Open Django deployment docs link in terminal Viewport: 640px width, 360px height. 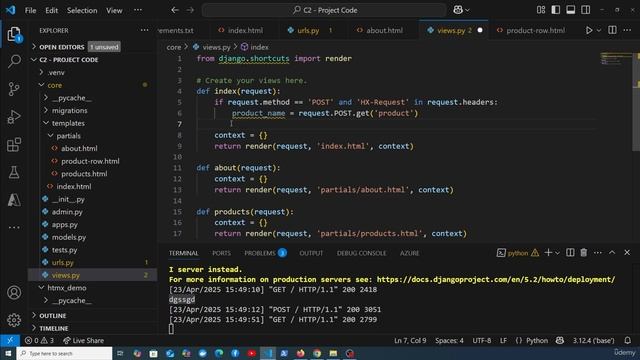pos(496,279)
